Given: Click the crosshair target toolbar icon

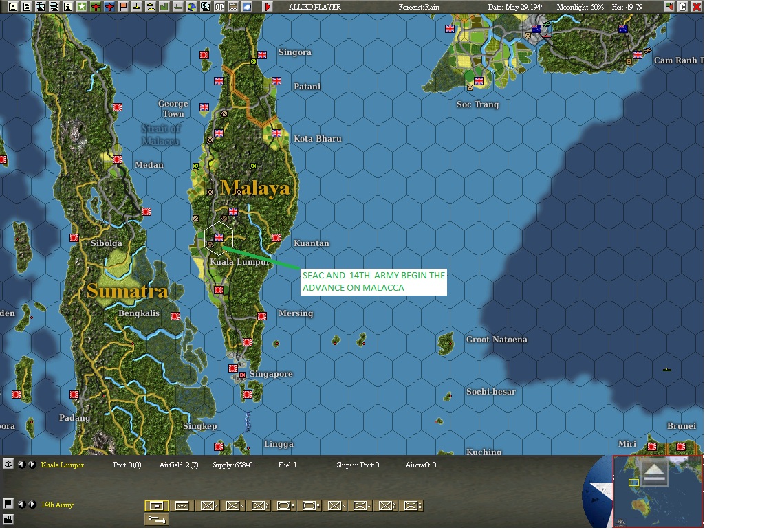Looking at the screenshot, I should [205, 6].
